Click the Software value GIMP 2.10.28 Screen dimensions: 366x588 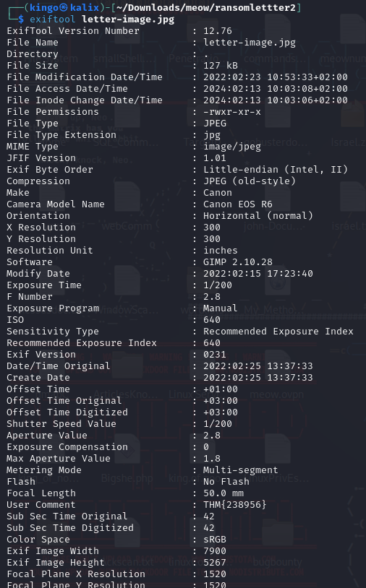coord(238,261)
